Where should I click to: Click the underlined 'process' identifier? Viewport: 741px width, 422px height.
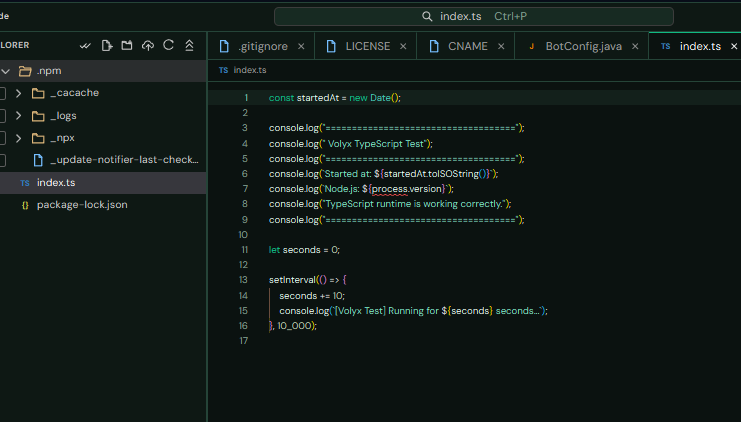tap(390, 189)
